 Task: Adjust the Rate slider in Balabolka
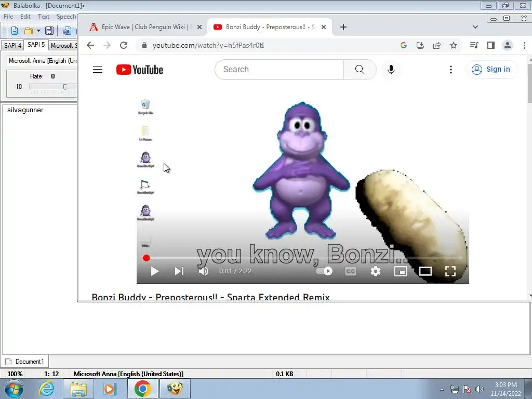[65, 87]
